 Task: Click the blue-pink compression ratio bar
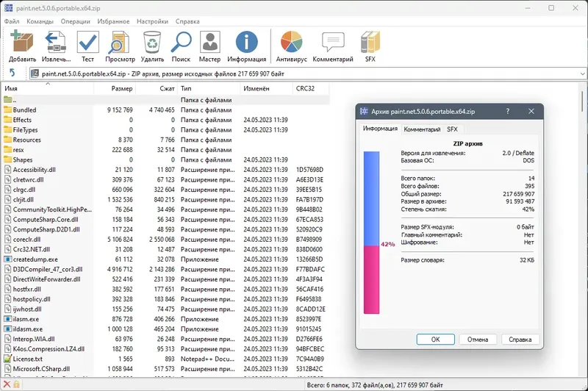coord(371,232)
